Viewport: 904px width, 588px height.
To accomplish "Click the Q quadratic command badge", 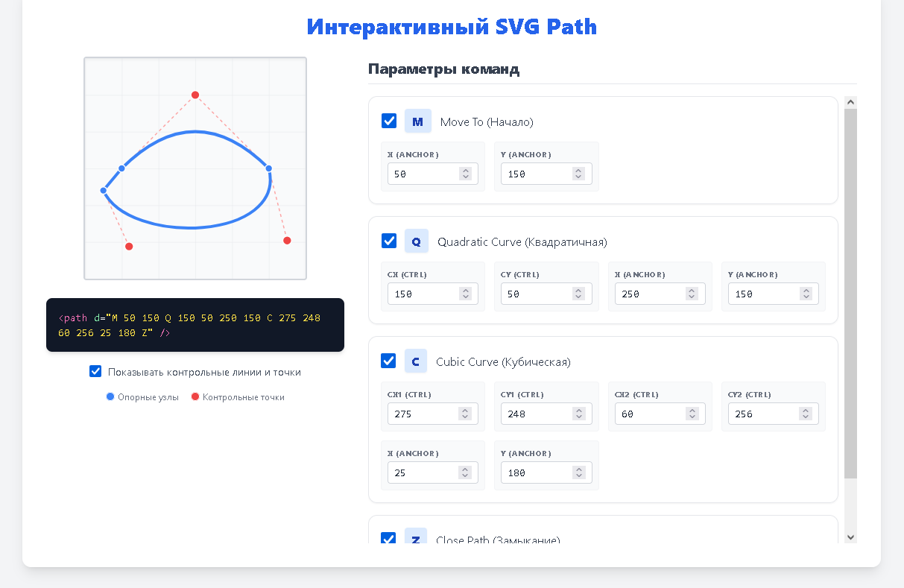I will point(417,241).
